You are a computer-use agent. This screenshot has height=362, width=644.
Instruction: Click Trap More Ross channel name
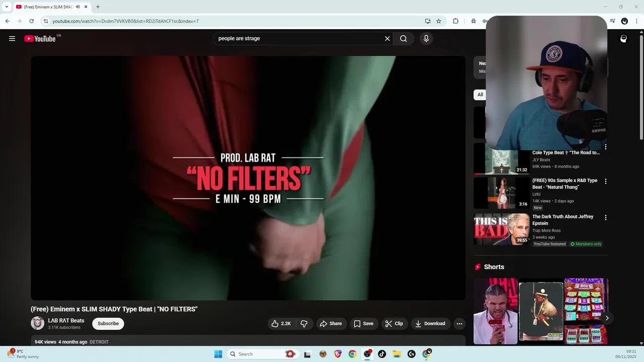tap(546, 231)
